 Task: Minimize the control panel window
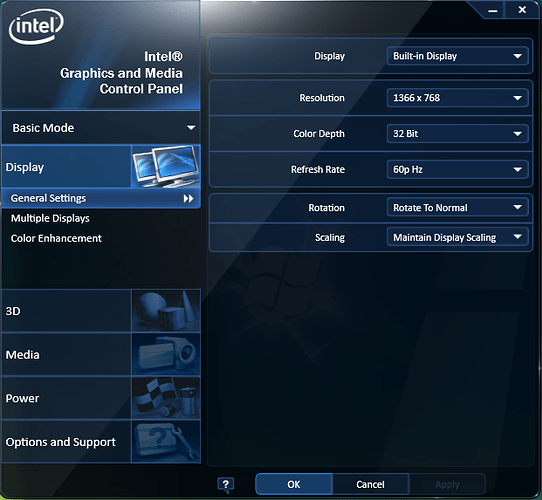(x=493, y=10)
